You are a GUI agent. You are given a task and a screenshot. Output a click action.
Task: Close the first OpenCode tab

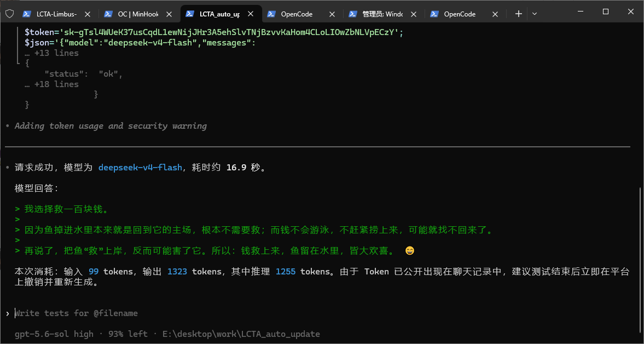pos(332,14)
